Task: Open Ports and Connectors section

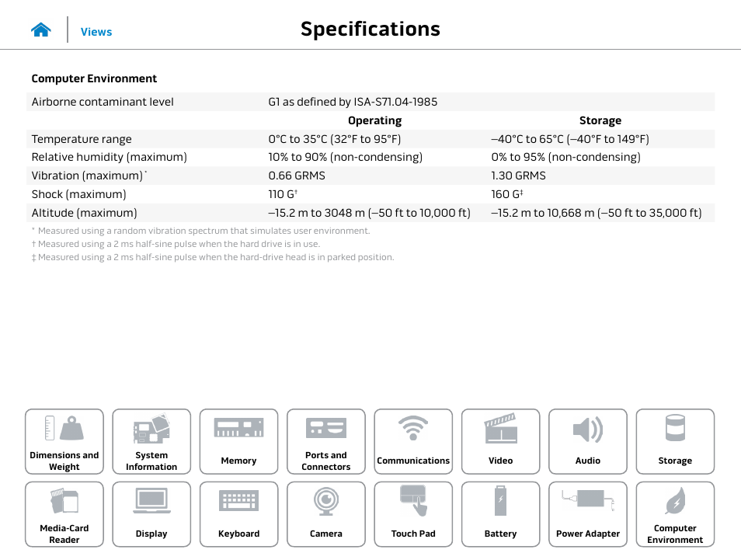Action: (326, 441)
